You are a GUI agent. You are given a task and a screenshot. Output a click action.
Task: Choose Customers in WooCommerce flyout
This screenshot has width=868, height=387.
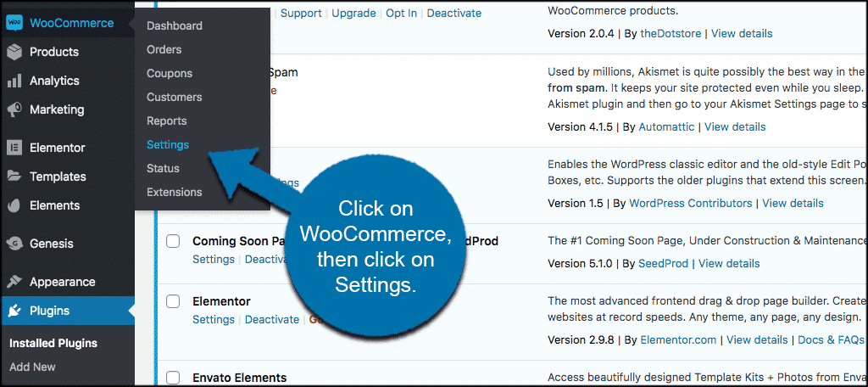coord(175,97)
